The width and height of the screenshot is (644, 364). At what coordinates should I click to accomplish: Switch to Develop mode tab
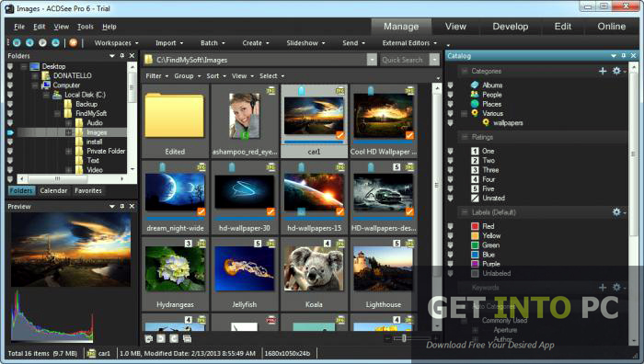pos(510,27)
